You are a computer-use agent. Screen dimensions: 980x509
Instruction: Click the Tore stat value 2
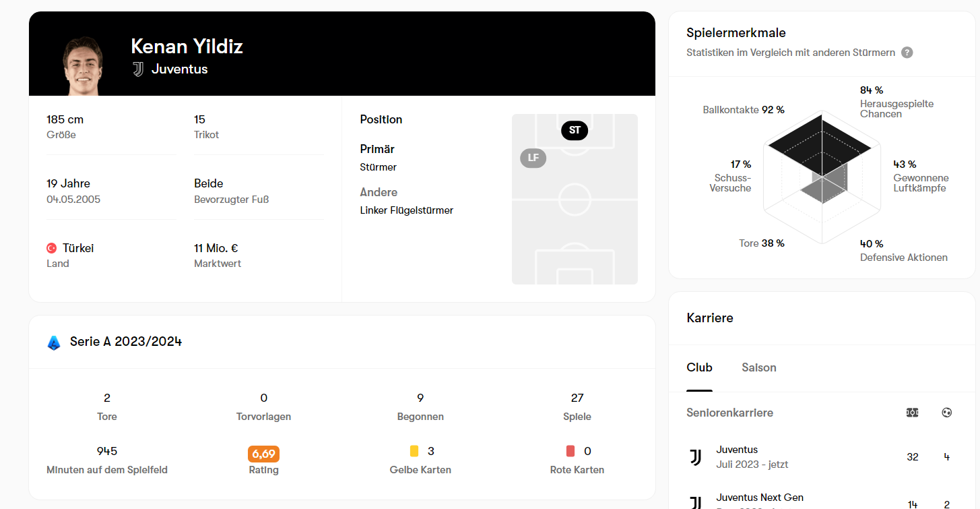pos(107,398)
